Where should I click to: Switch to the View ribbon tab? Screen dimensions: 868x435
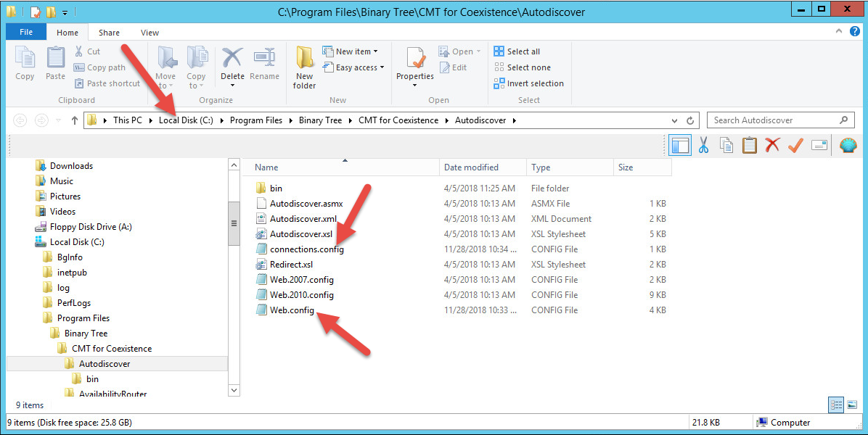pyautogui.click(x=150, y=33)
